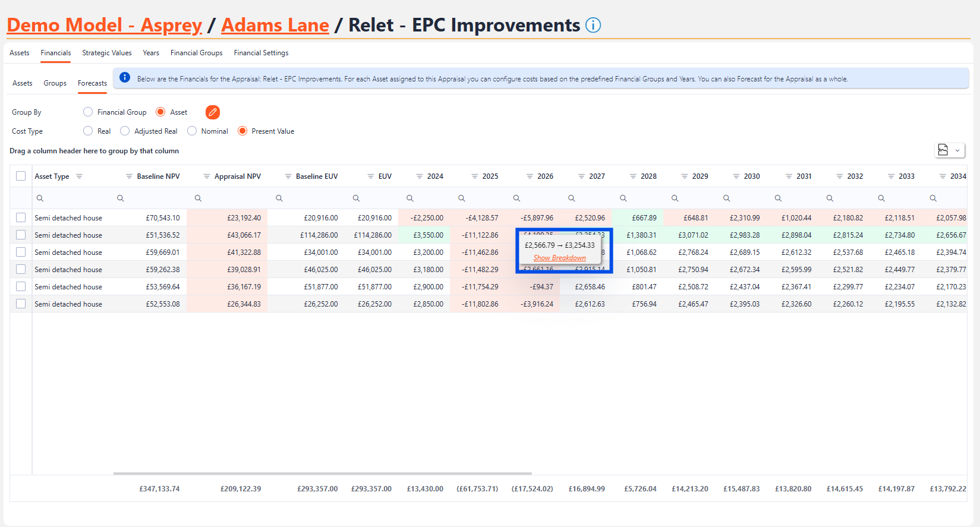The width and height of the screenshot is (980, 527).
Task: Click the info icon beside the page title
Action: click(593, 25)
